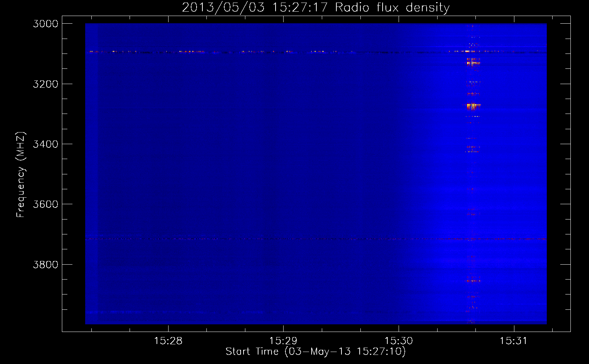
Task: Click the 15:29 time axis label
Action: pyautogui.click(x=283, y=341)
